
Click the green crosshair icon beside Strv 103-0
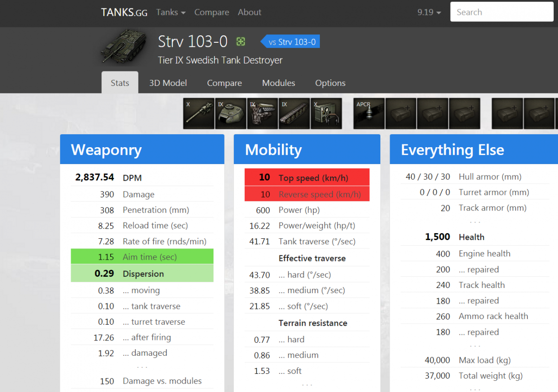click(x=240, y=42)
